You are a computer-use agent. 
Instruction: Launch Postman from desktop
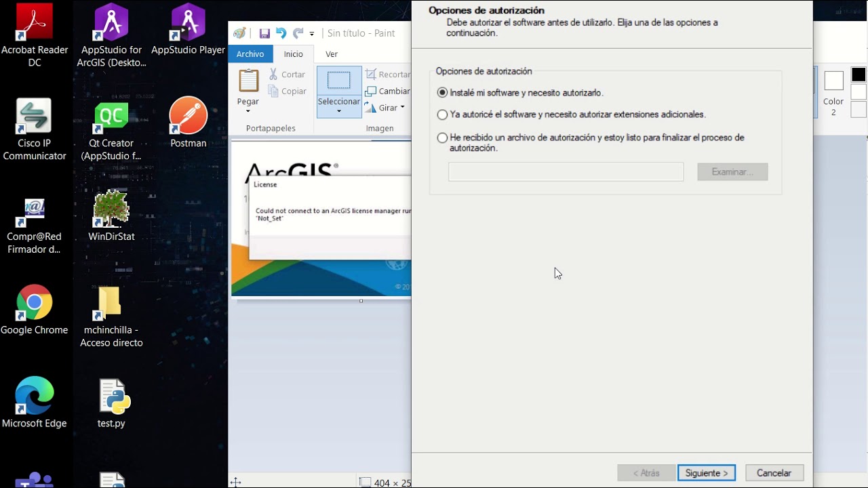(188, 122)
